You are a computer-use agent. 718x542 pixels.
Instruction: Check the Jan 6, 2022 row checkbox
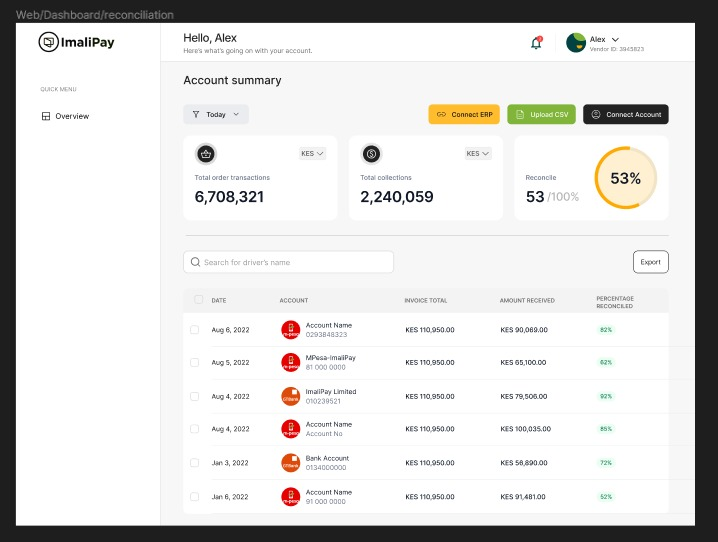point(195,497)
